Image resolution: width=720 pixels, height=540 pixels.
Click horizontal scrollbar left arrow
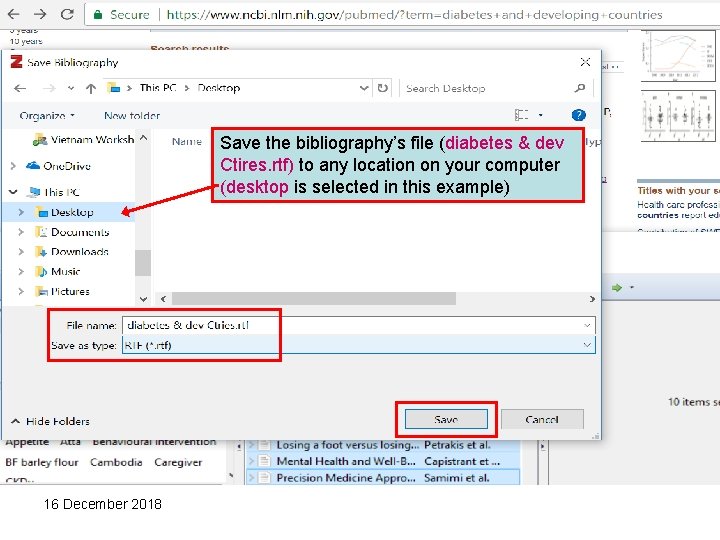click(x=163, y=299)
